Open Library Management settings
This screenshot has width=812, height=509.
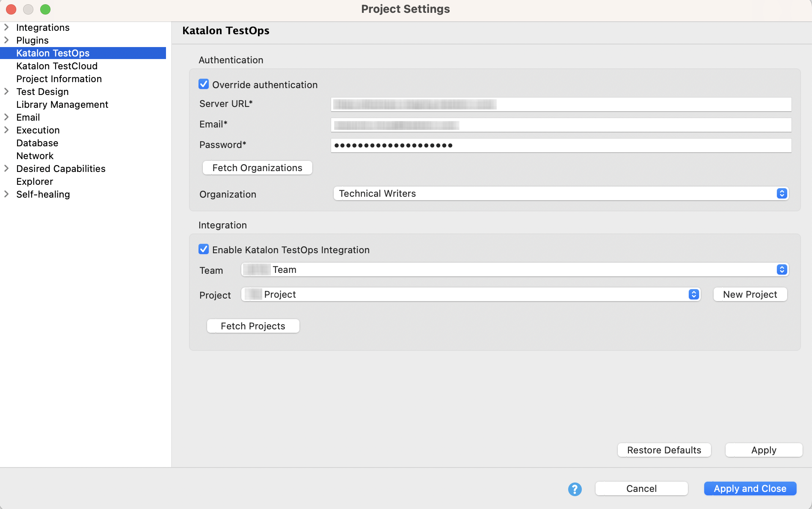[62, 104]
